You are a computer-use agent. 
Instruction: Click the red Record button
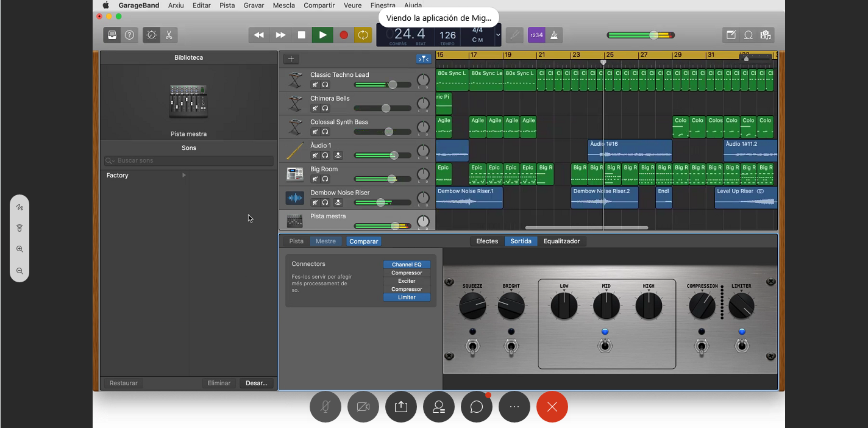344,35
